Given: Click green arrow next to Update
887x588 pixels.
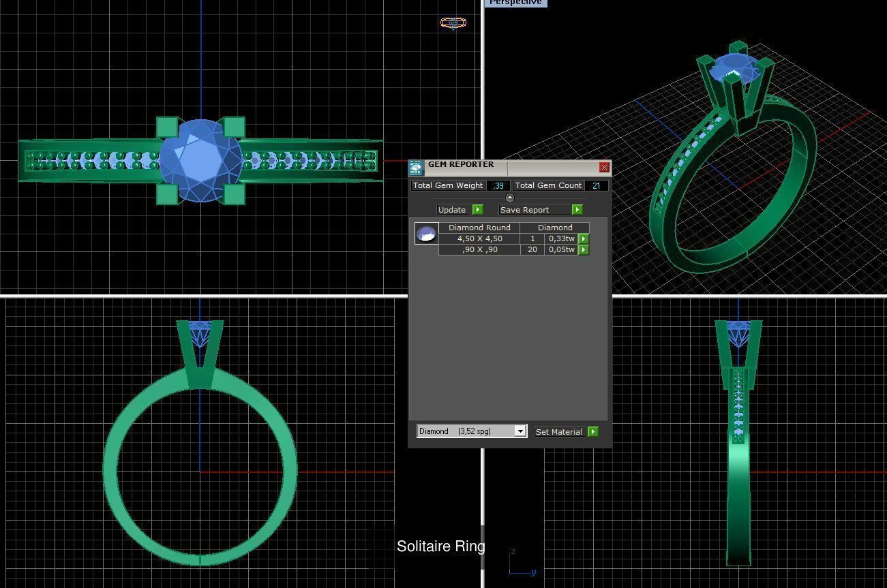Looking at the screenshot, I should coord(477,210).
